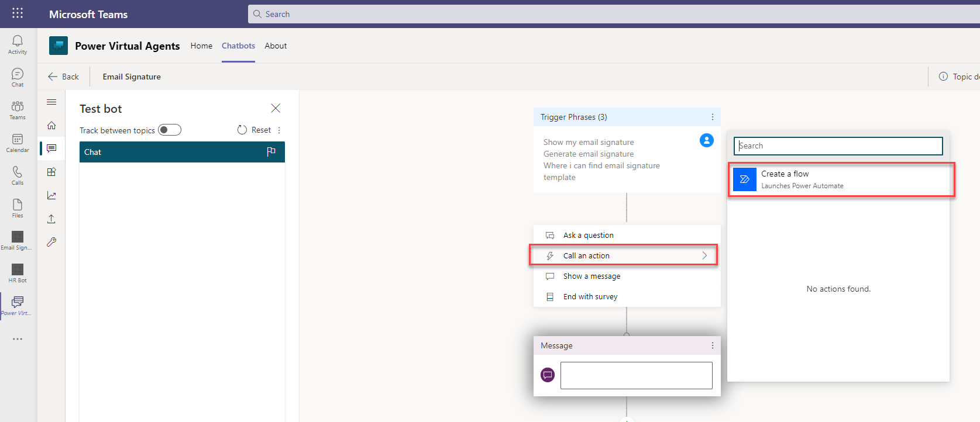980x422 pixels.
Task: Toggle Track between topics switch
Action: [x=170, y=130]
